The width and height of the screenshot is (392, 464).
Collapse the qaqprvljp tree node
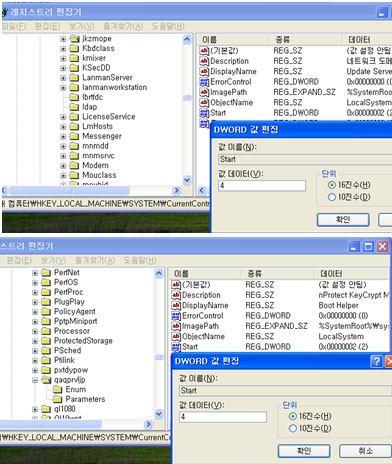point(35,380)
